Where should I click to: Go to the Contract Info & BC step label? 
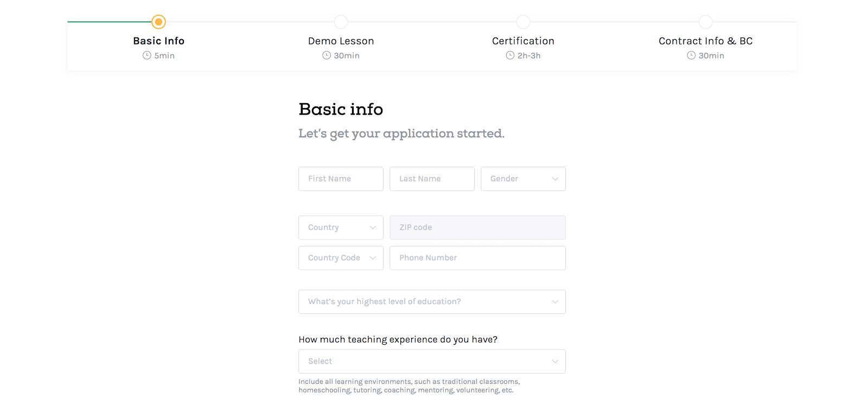tap(705, 41)
